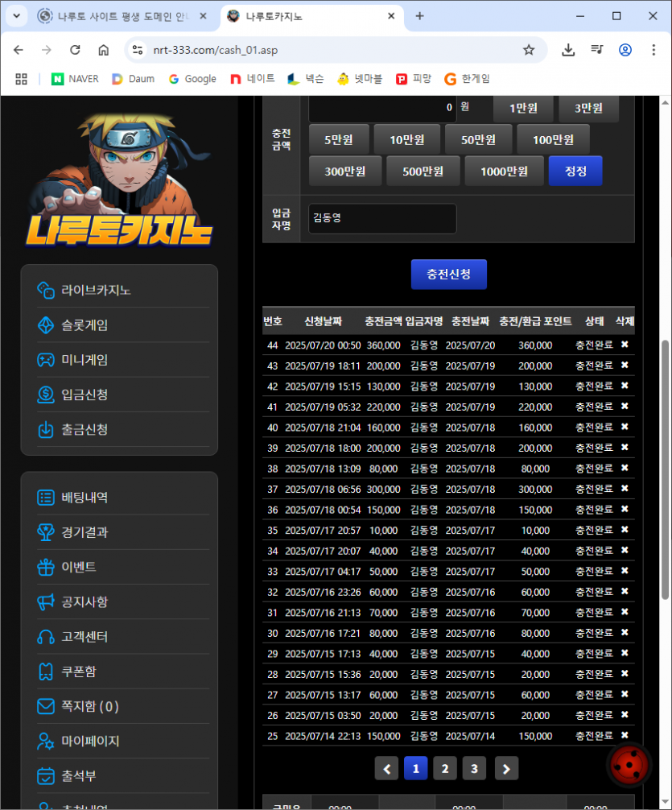Add 100만원 to the charge amount

553,139
